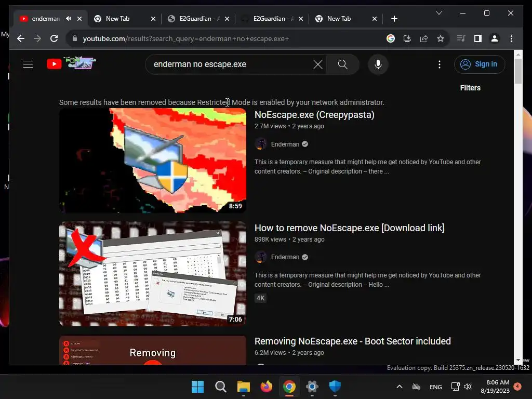532x399 pixels.
Task: Open File Explorer from taskbar
Action: pos(243,387)
